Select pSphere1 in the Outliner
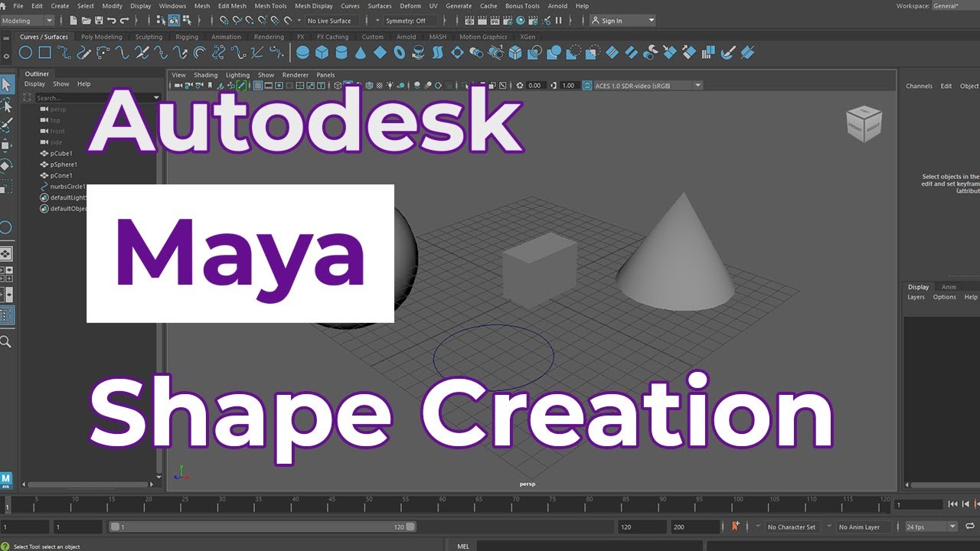Viewport: 980px width, 551px height. click(63, 165)
